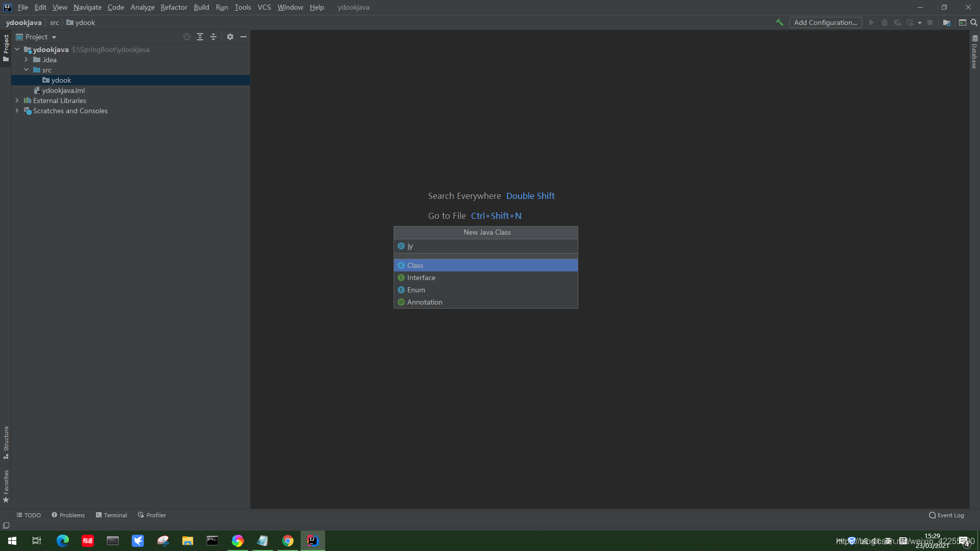Click the Locate/Select Opened File icon
This screenshot has height=551, width=980.
[187, 37]
